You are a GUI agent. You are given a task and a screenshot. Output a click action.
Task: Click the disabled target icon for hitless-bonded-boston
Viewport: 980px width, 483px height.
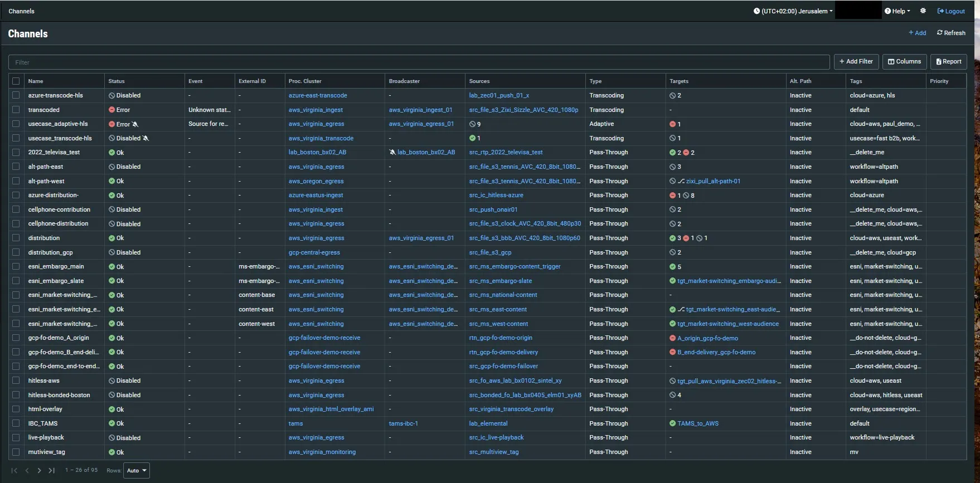(672, 395)
